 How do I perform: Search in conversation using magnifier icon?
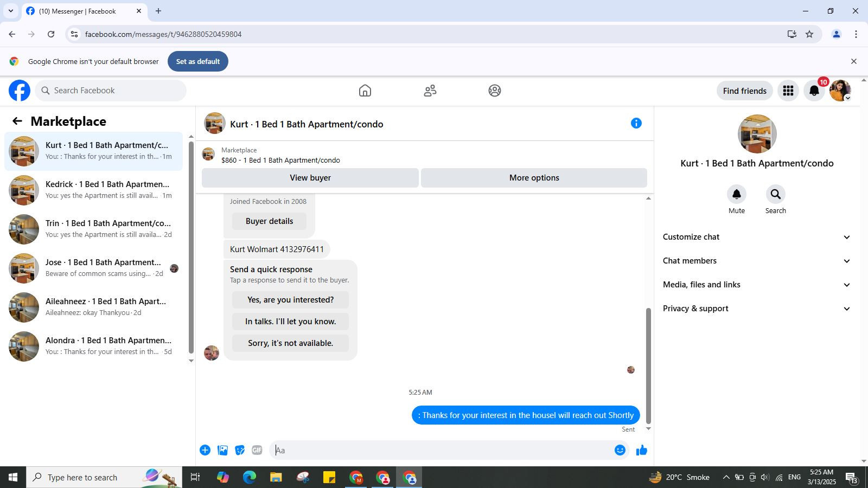click(x=776, y=194)
